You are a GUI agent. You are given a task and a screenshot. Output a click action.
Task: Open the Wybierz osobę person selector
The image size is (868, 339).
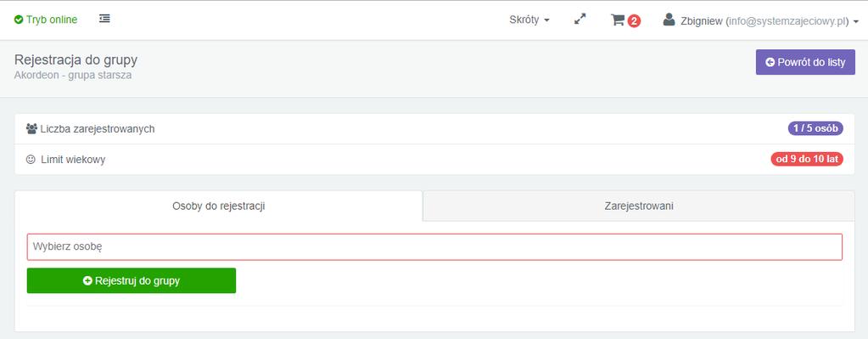(x=434, y=247)
